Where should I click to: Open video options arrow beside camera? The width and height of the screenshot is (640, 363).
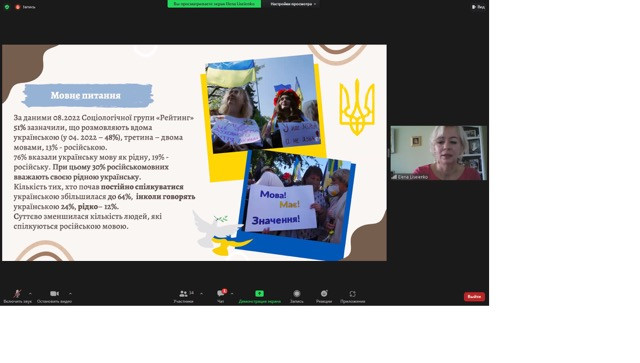tap(70, 294)
